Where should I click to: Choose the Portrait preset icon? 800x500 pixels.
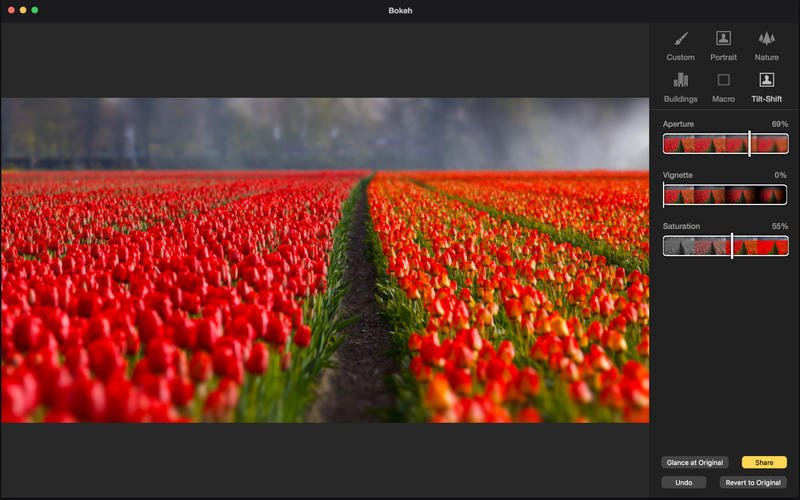[x=723, y=38]
